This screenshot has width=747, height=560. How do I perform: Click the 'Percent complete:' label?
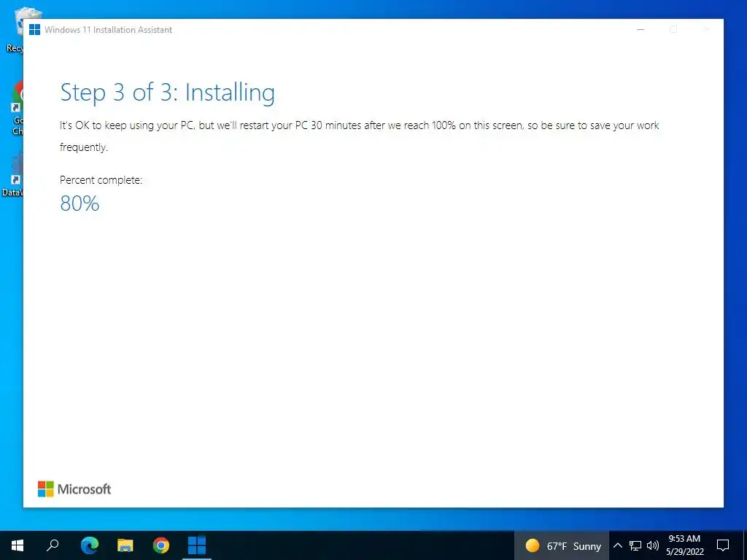pyautogui.click(x=101, y=180)
